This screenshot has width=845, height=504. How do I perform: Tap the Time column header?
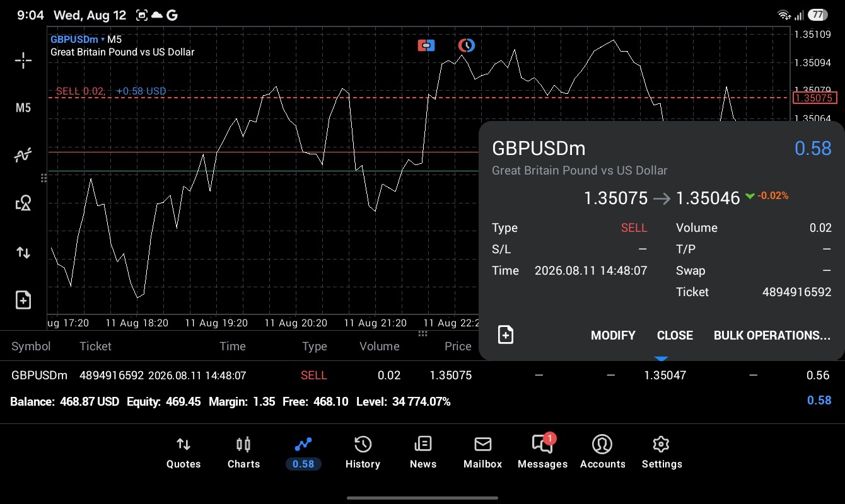(x=232, y=346)
